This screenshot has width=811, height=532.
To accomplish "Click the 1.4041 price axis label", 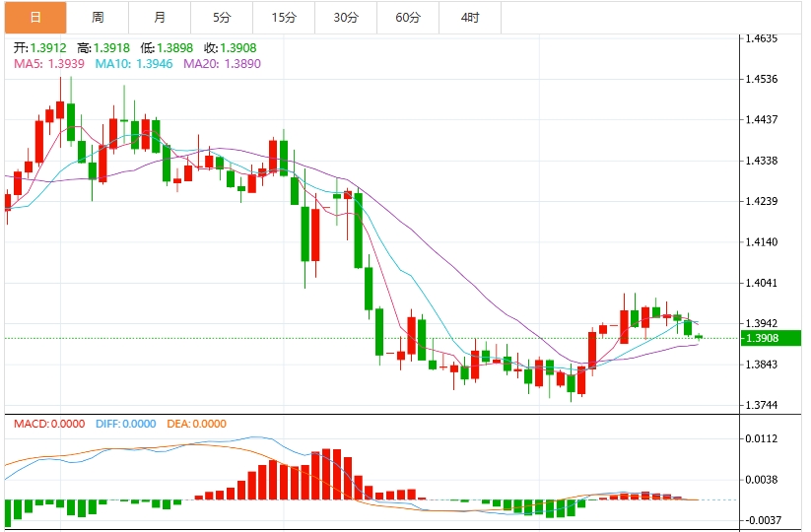I will coord(762,283).
